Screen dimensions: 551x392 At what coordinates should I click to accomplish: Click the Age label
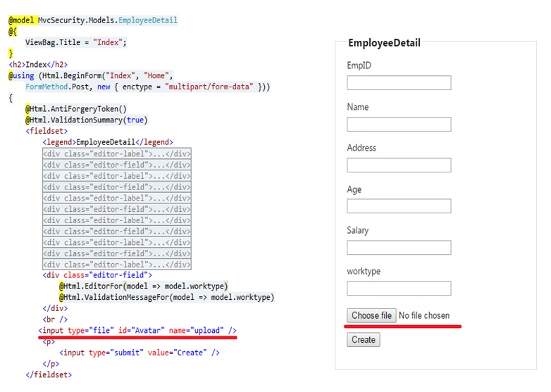(x=354, y=189)
